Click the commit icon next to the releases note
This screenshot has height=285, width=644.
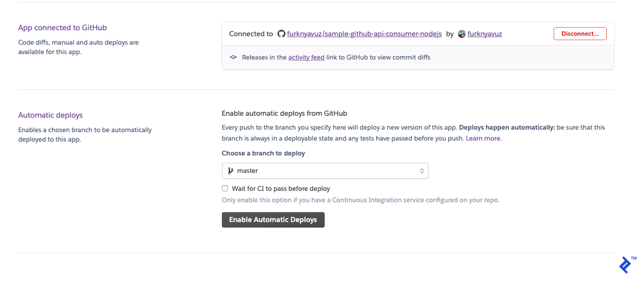[x=233, y=57]
